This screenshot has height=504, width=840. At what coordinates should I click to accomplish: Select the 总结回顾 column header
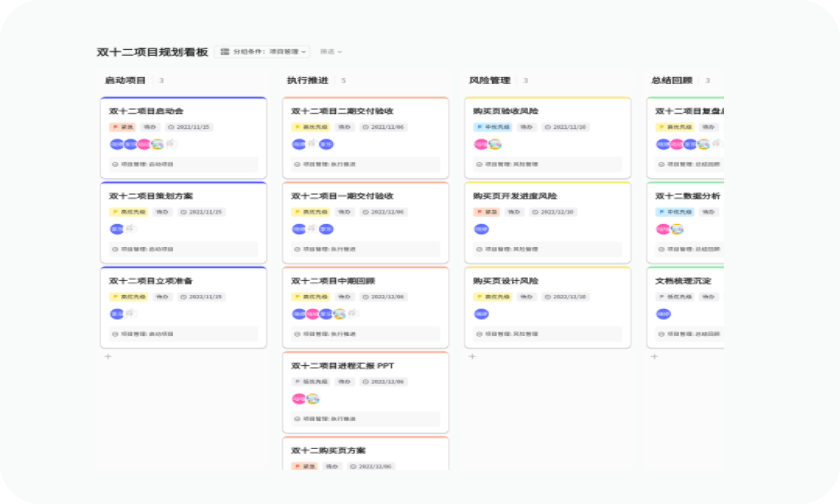(x=672, y=80)
